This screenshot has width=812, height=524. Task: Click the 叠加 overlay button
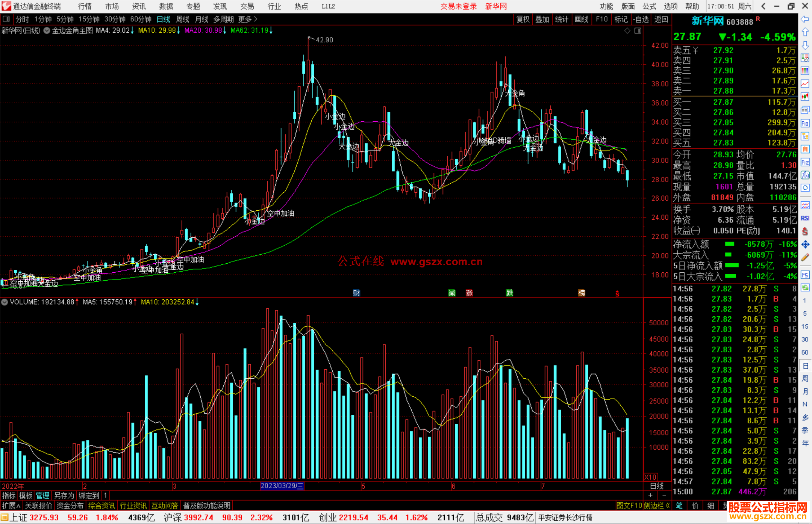[x=542, y=19]
